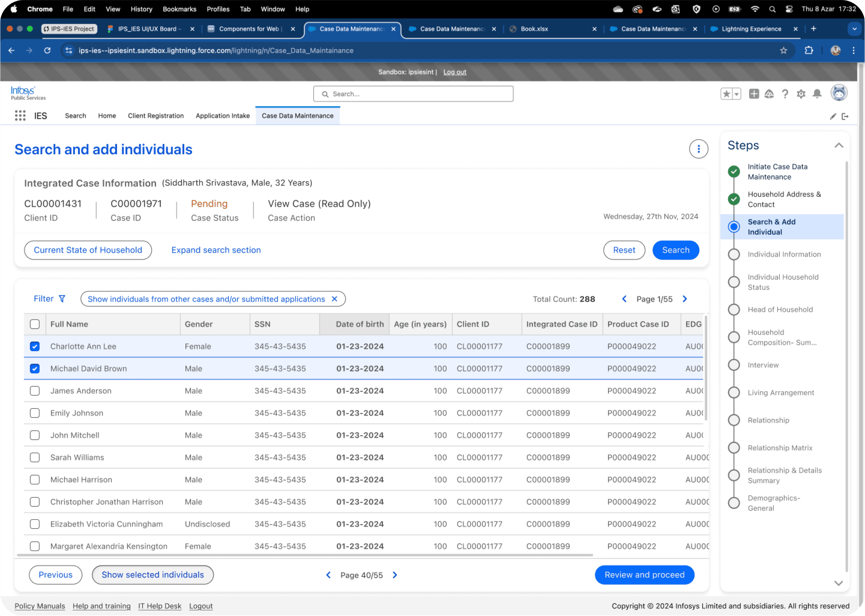Open the Favorites list dropdown arrow
The image size is (865, 616).
click(736, 94)
